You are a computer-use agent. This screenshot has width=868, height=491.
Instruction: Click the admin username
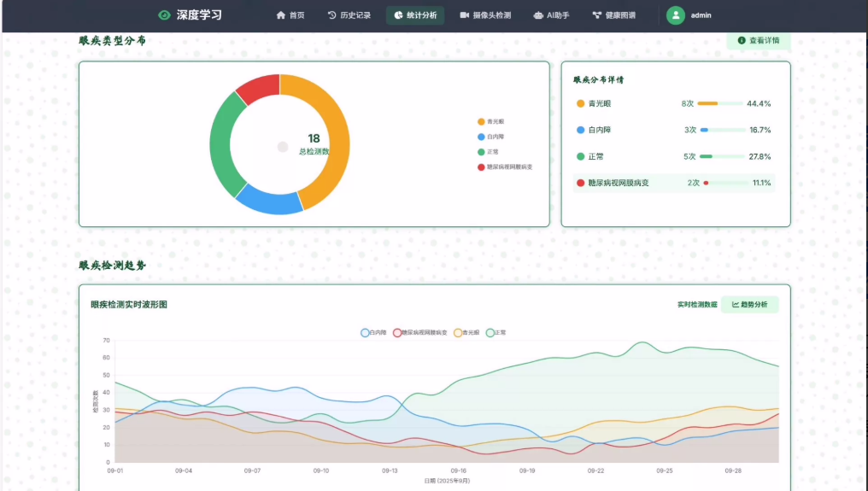(701, 15)
